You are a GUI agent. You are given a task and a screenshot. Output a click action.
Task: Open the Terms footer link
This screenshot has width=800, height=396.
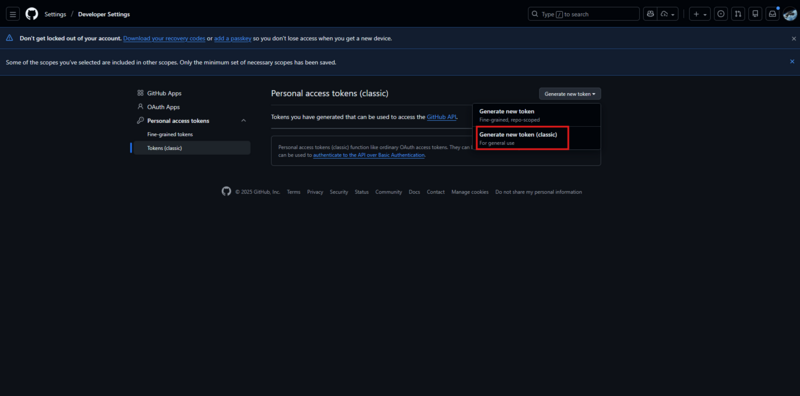pyautogui.click(x=293, y=192)
